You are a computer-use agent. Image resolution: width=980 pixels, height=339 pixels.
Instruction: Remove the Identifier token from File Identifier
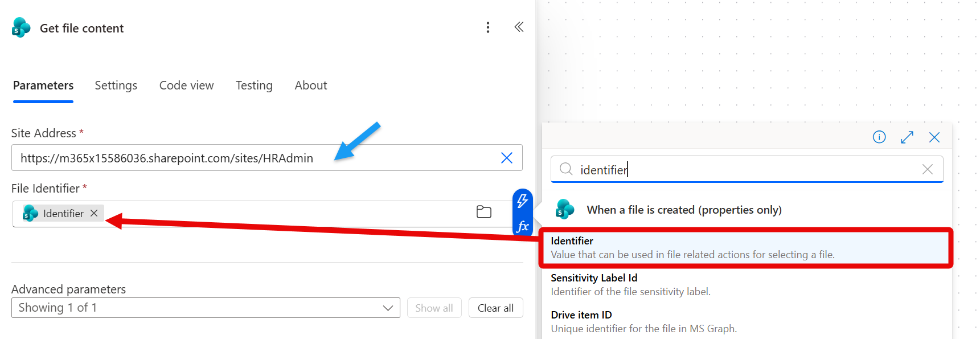tap(94, 213)
